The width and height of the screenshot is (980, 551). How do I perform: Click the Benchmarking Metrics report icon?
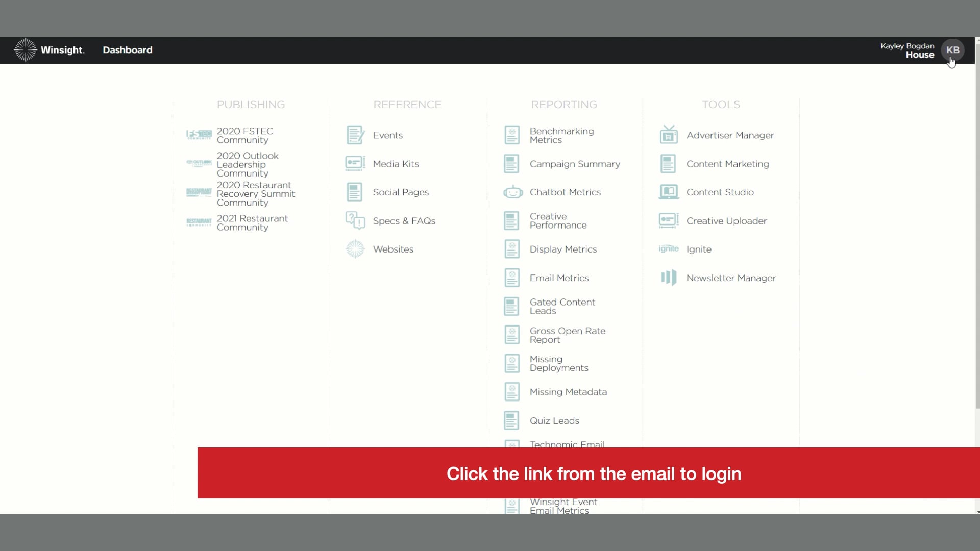(x=512, y=135)
